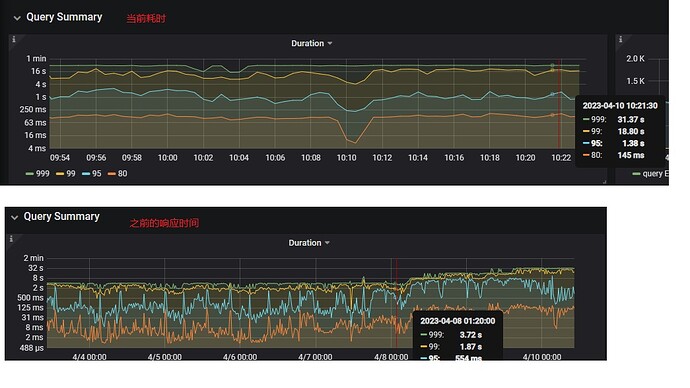The height and width of the screenshot is (388, 690).
Task: Click the 250 ms label on upper Y axis
Action: (x=33, y=110)
